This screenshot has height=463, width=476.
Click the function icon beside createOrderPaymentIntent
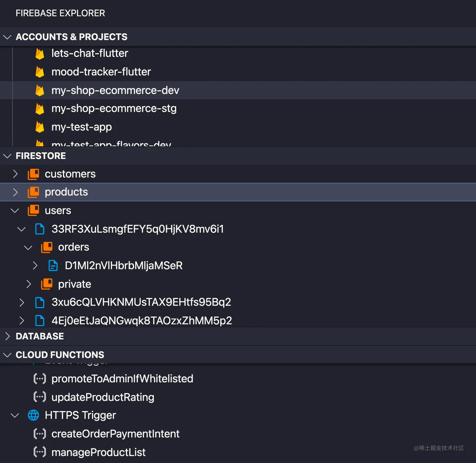point(40,434)
